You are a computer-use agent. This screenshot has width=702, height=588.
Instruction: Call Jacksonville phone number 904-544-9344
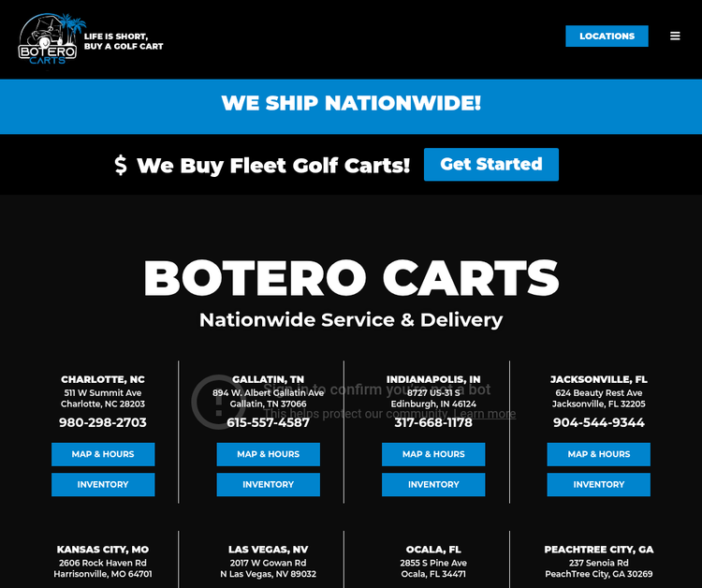(599, 422)
